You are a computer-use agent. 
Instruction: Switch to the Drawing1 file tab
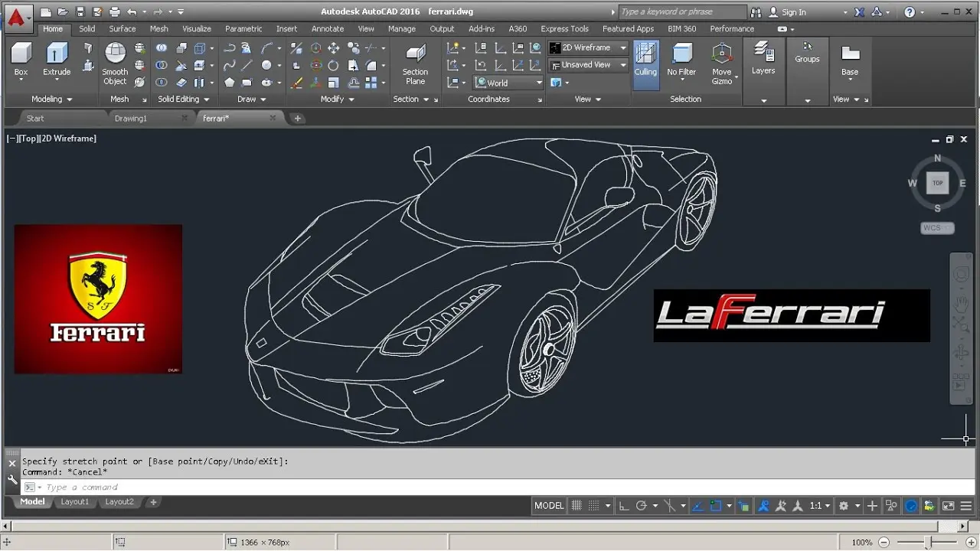pos(131,119)
